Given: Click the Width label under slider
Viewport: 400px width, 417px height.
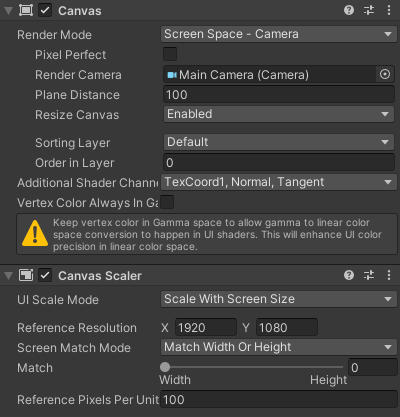Looking at the screenshot, I should click(175, 380).
